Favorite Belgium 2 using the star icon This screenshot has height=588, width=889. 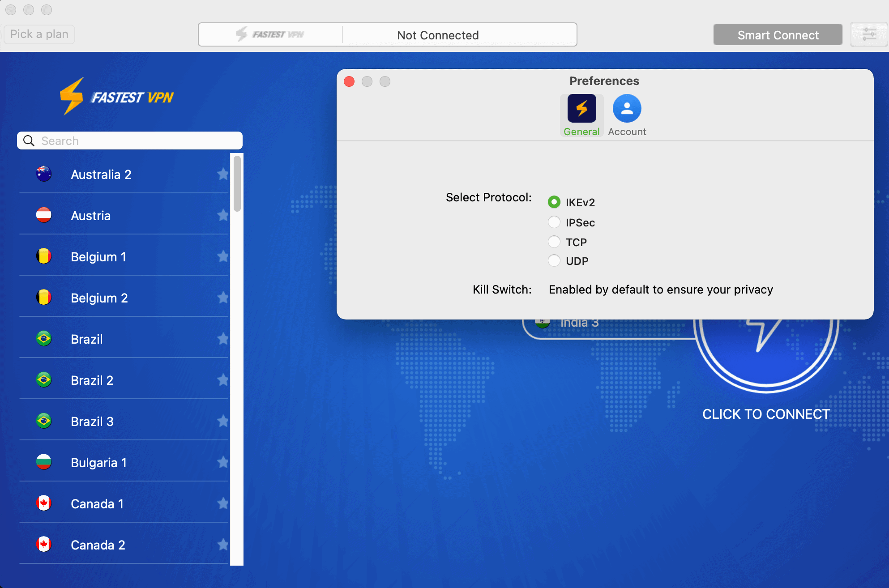pyautogui.click(x=223, y=298)
